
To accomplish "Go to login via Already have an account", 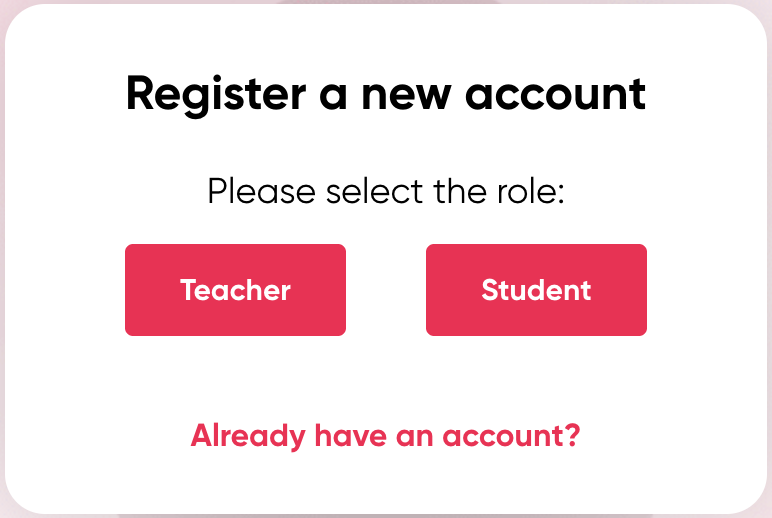I will 386,436.
